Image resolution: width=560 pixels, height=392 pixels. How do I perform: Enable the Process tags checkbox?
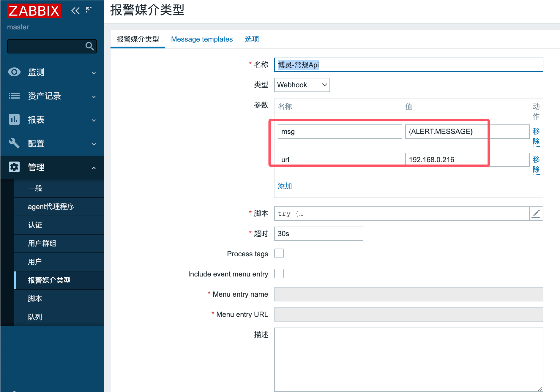pos(279,253)
